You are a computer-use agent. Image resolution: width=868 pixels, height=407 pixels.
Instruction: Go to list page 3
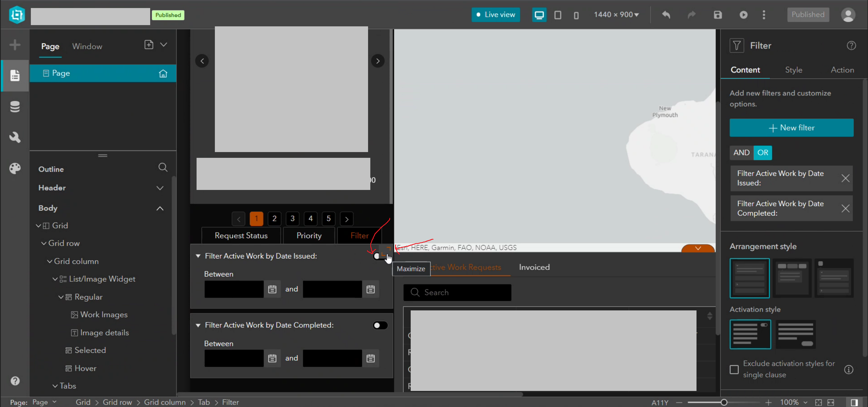point(293,219)
